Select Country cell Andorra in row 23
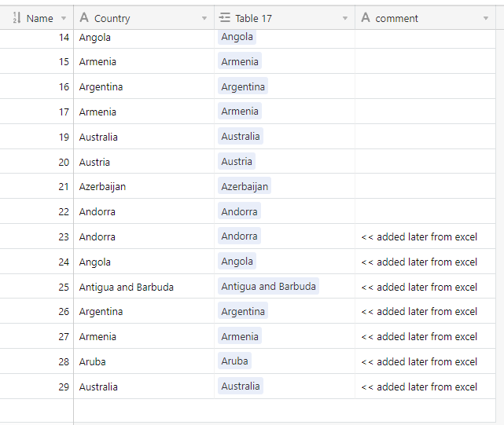504x425 pixels. pyautogui.click(x=144, y=236)
